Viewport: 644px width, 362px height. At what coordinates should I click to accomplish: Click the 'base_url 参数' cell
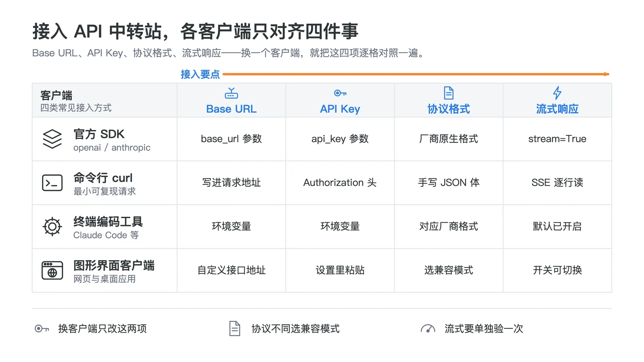click(231, 139)
